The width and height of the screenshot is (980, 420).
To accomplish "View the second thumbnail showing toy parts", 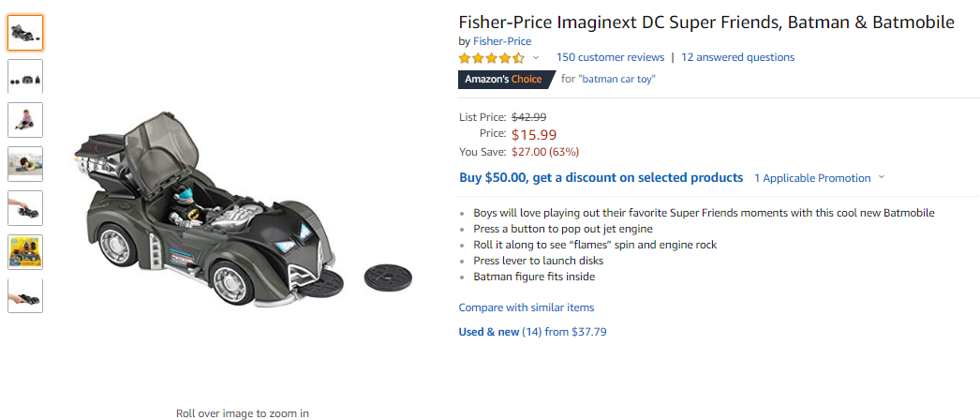I will pyautogui.click(x=25, y=76).
